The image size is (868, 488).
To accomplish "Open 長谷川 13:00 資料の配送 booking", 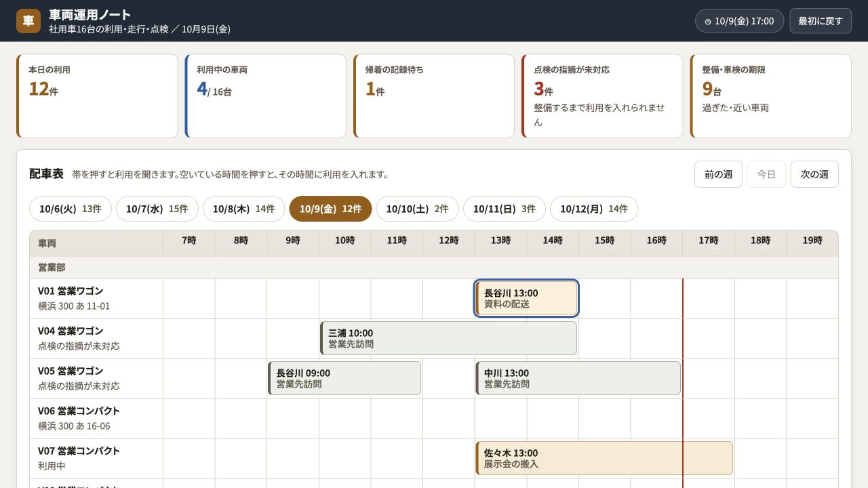I will pos(526,298).
